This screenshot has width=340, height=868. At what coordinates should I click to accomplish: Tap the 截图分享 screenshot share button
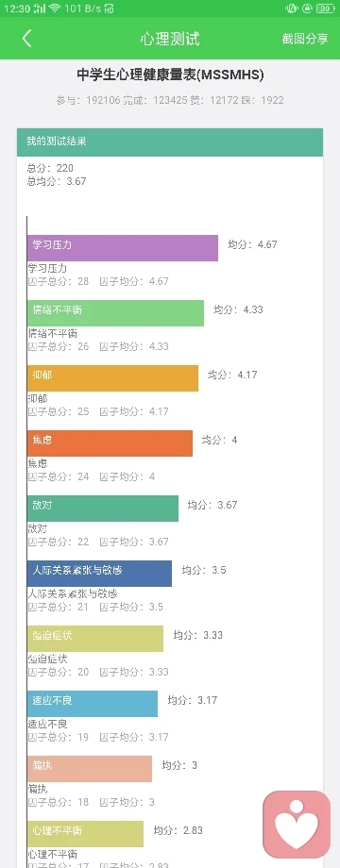pyautogui.click(x=304, y=39)
